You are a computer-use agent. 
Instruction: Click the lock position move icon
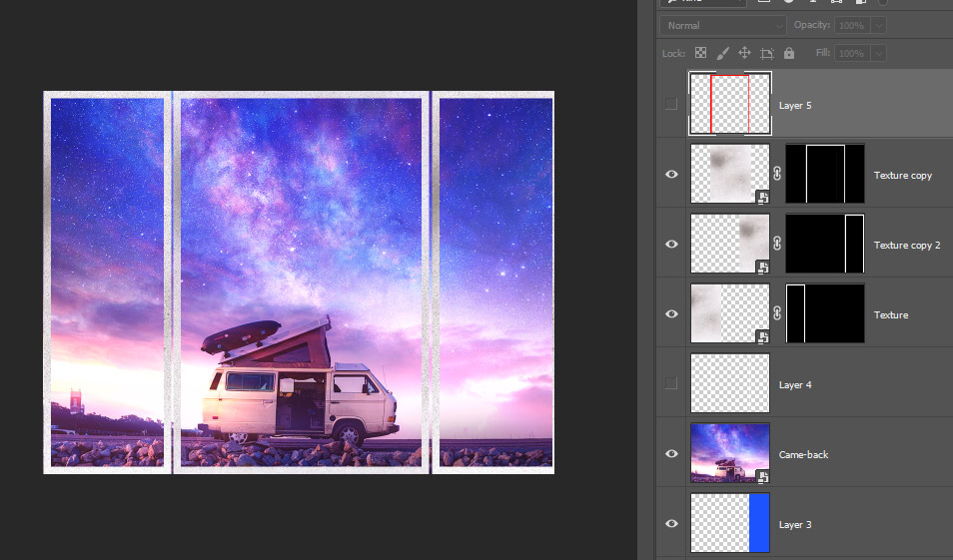pyautogui.click(x=744, y=53)
